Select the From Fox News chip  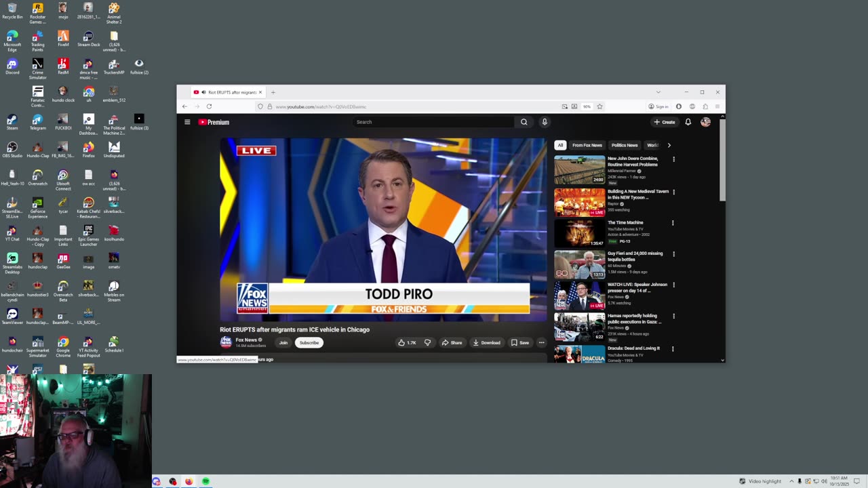tap(587, 145)
